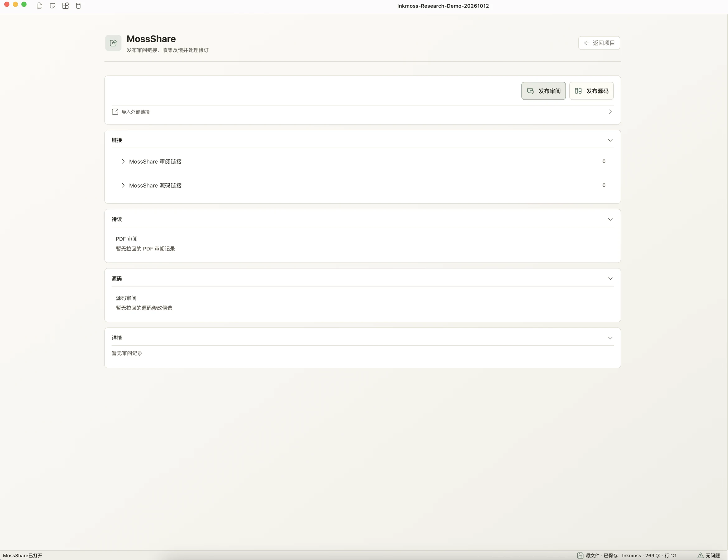Click the MossShare page heading
The image size is (728, 560).
[x=151, y=39]
